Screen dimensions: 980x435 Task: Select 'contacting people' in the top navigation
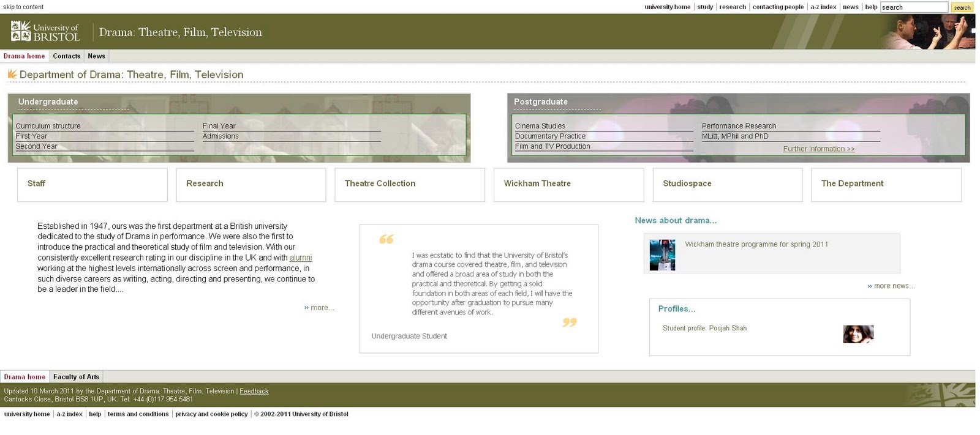coord(778,7)
